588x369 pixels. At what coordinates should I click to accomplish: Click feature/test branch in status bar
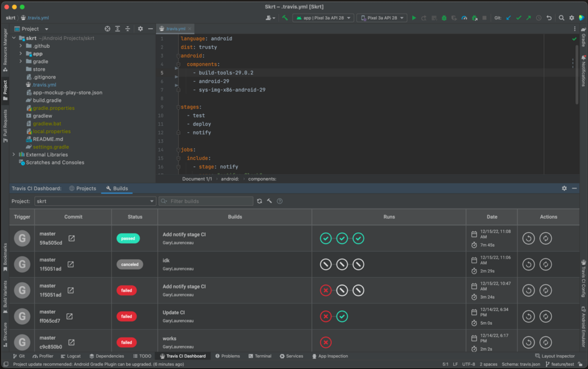559,364
